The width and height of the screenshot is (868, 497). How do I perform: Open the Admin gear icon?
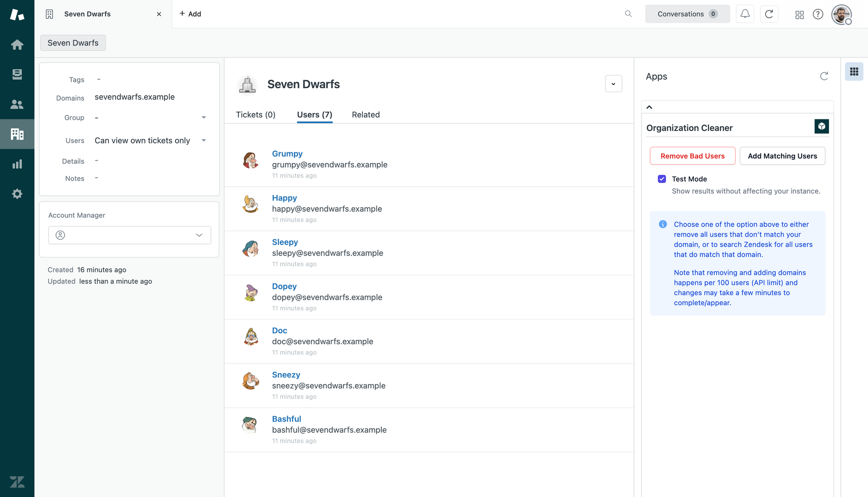(x=17, y=194)
